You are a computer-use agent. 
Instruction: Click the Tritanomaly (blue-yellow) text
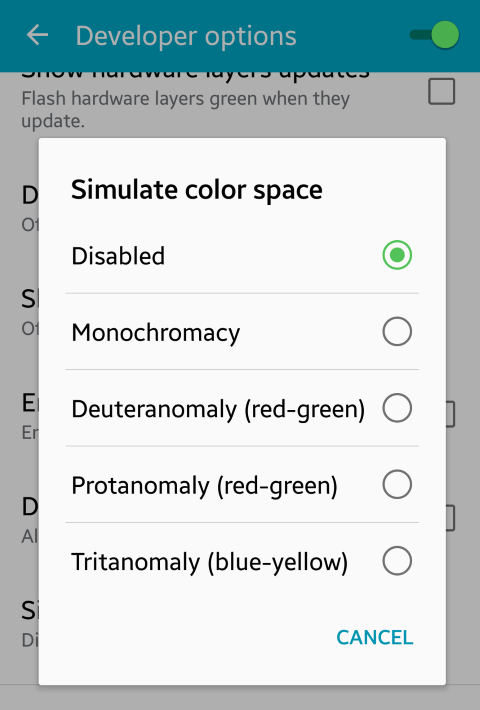210,563
